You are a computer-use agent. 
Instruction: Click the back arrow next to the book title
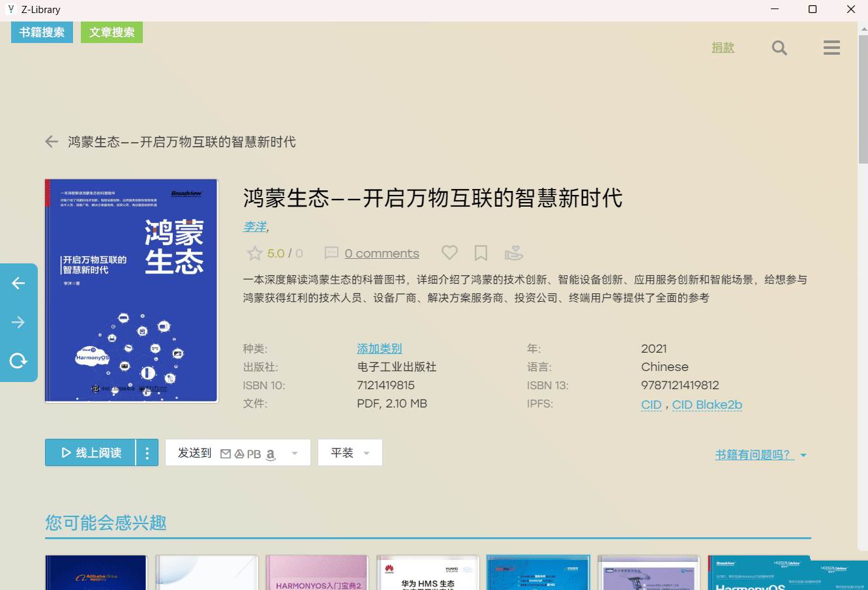point(51,141)
